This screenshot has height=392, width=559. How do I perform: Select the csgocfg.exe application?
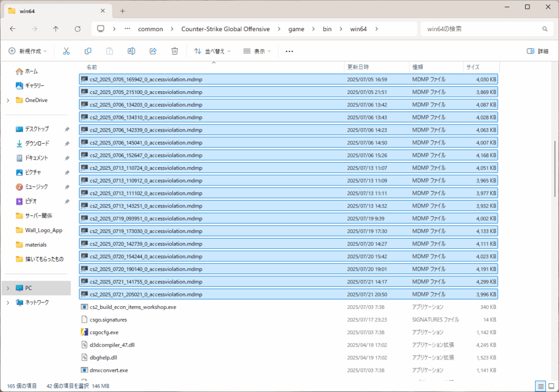[288, 332]
